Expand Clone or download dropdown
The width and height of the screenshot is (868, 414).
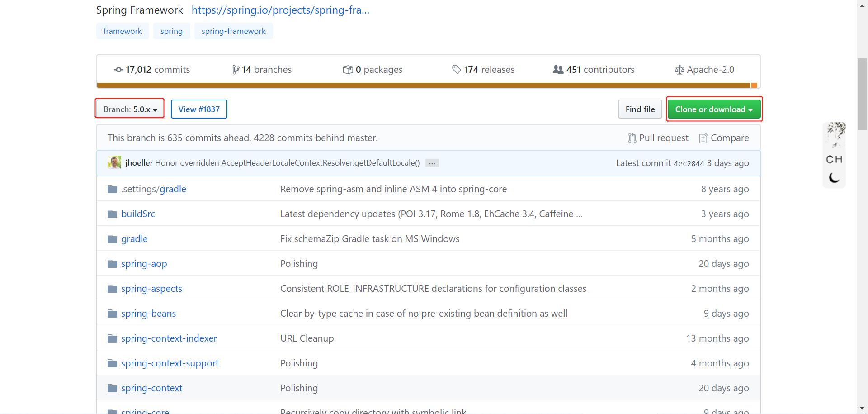tap(714, 109)
